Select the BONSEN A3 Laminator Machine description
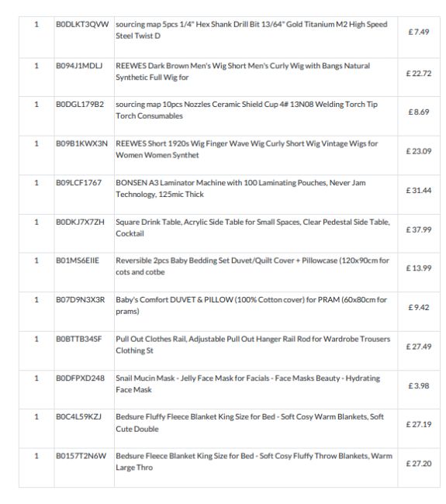This screenshot has height=504, width=446. coord(240,188)
